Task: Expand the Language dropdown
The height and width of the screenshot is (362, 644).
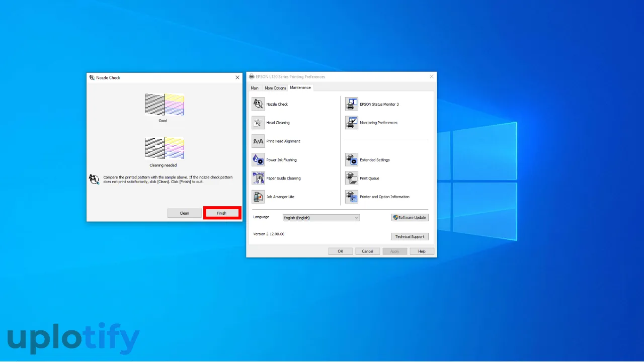Action: (x=321, y=218)
